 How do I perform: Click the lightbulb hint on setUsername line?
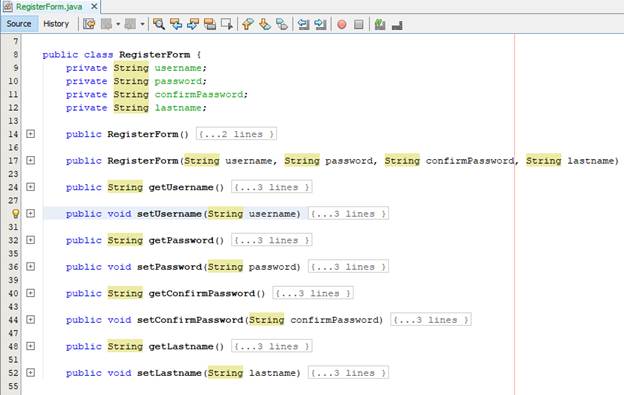point(16,214)
